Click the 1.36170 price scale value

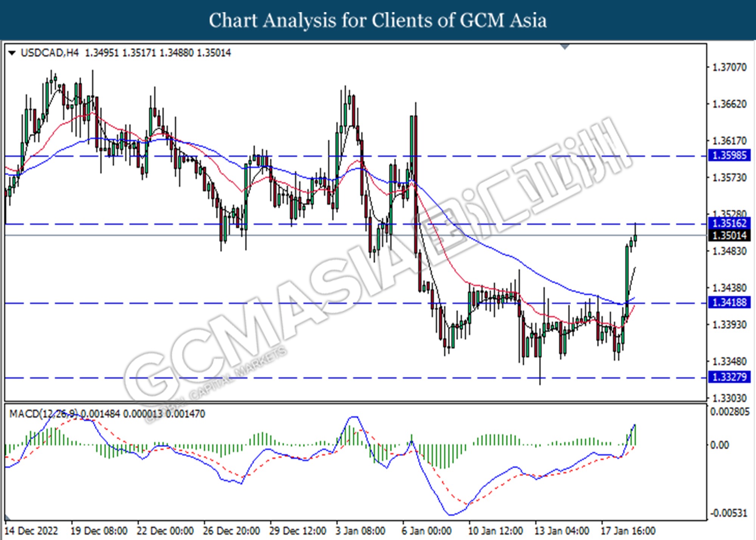click(730, 141)
